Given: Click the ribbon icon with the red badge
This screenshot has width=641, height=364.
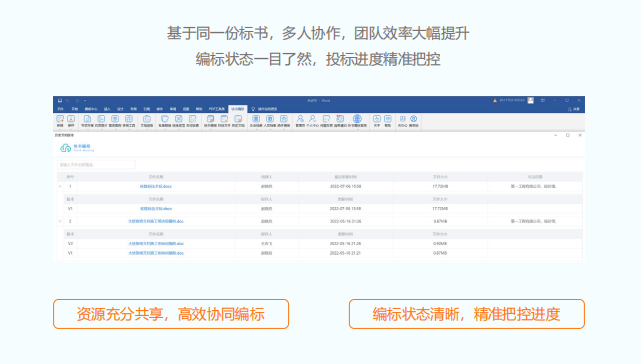Looking at the screenshot, I should 340,119.
